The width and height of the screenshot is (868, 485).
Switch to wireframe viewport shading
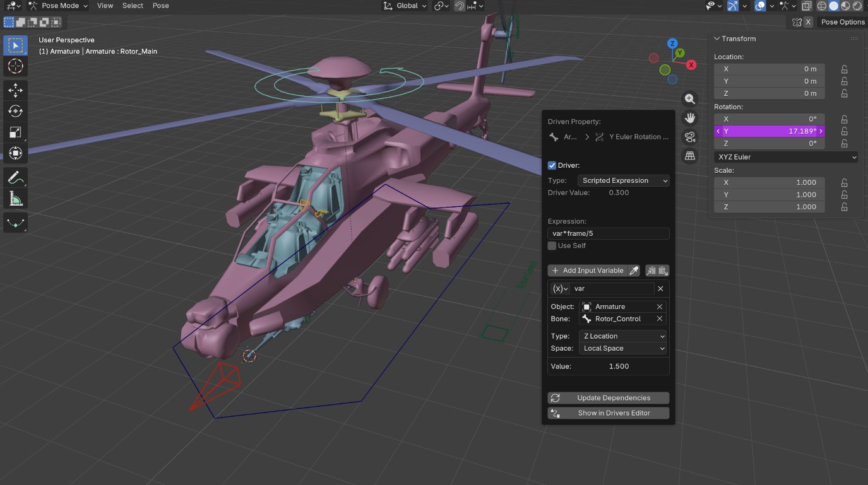822,6
